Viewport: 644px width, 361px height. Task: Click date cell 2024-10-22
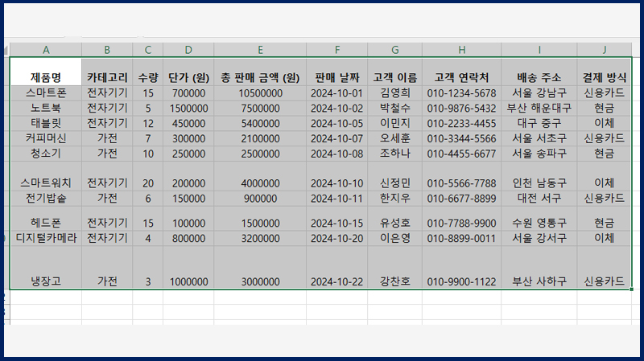[x=336, y=267]
